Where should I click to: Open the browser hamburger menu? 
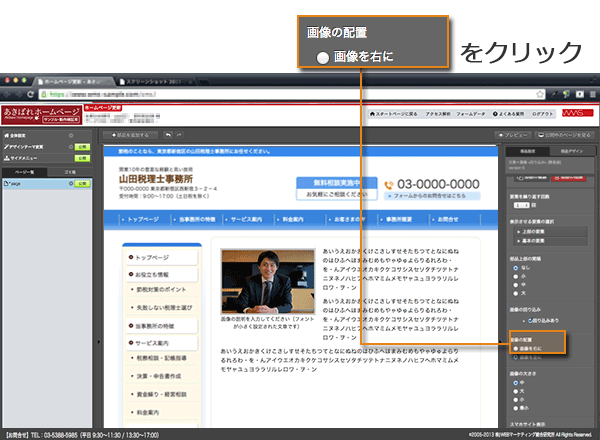[590, 93]
